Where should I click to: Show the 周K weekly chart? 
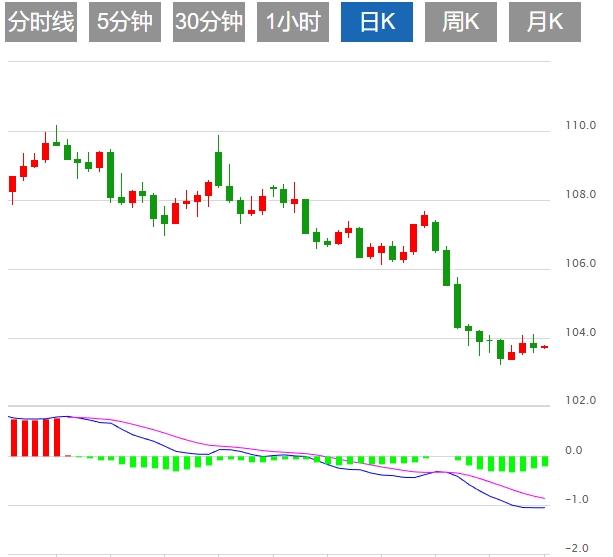click(460, 22)
